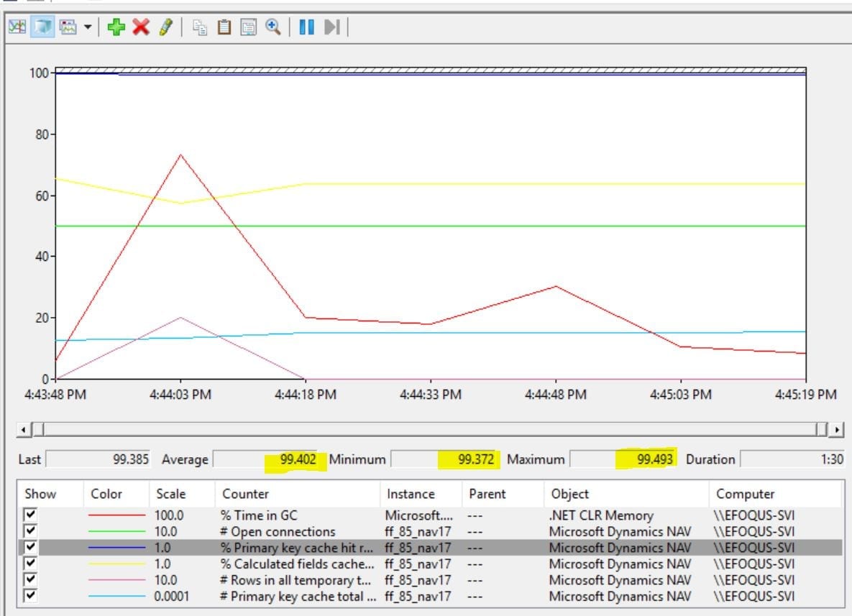
Task: Click the Zoom magnifier icon
Action: (x=272, y=27)
